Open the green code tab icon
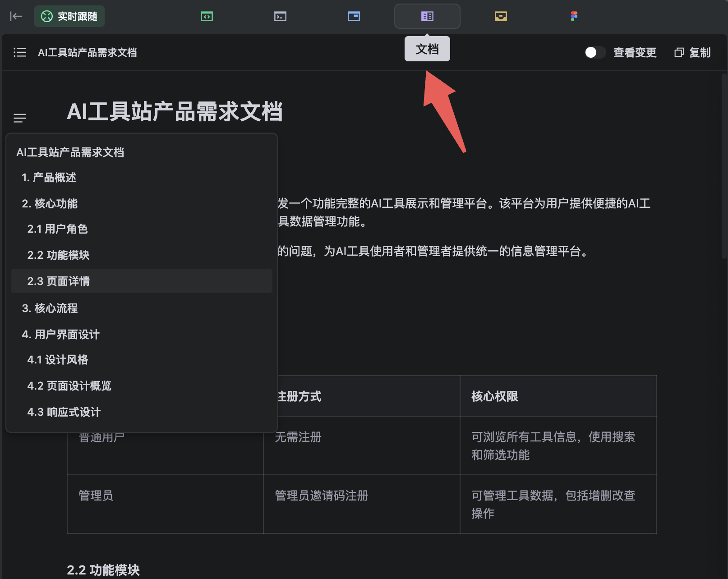The height and width of the screenshot is (579, 728). pos(207,17)
